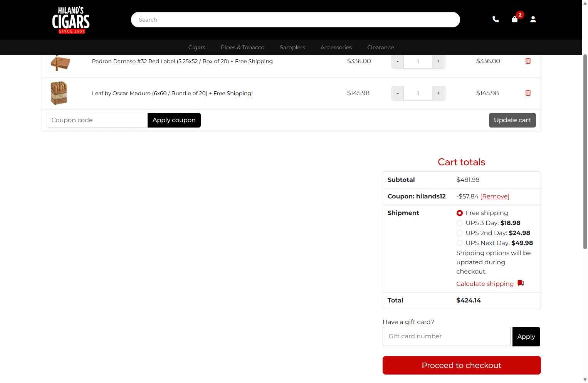
Task: Click the 'Have a gift card?' label
Action: [x=408, y=322]
